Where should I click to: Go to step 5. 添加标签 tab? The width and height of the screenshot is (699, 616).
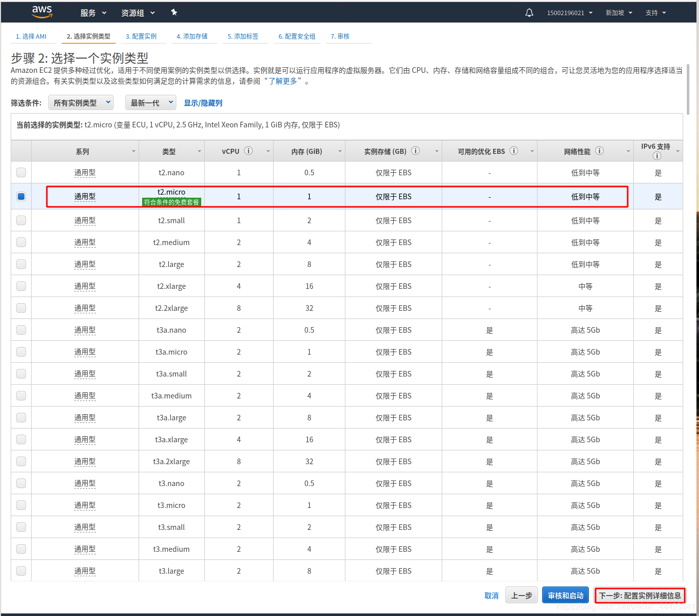(x=243, y=36)
